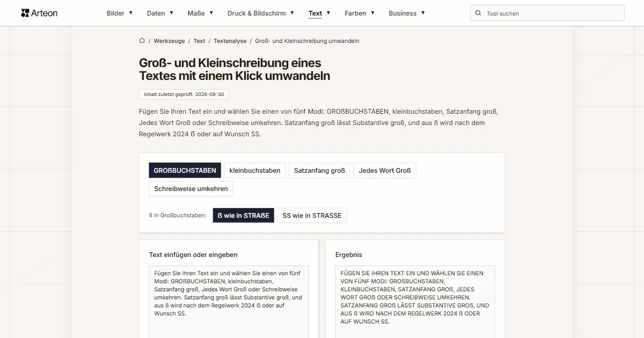
Task: Click into the Text einfügen input textarea
Action: tap(229, 302)
